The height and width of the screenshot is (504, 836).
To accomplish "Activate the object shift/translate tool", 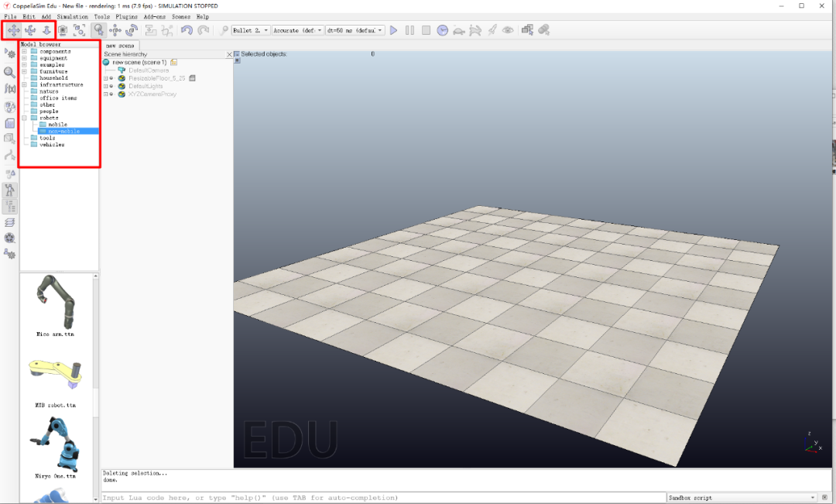I will [x=116, y=30].
